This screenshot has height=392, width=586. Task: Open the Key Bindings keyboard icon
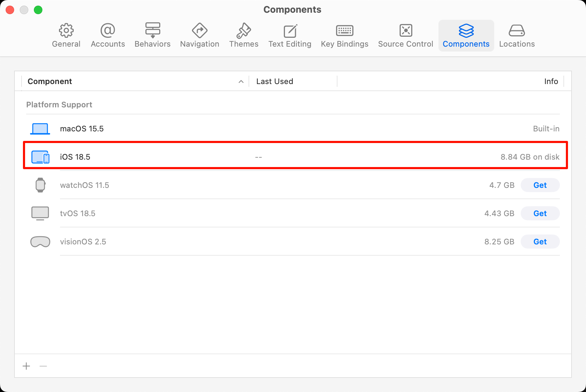(x=345, y=31)
